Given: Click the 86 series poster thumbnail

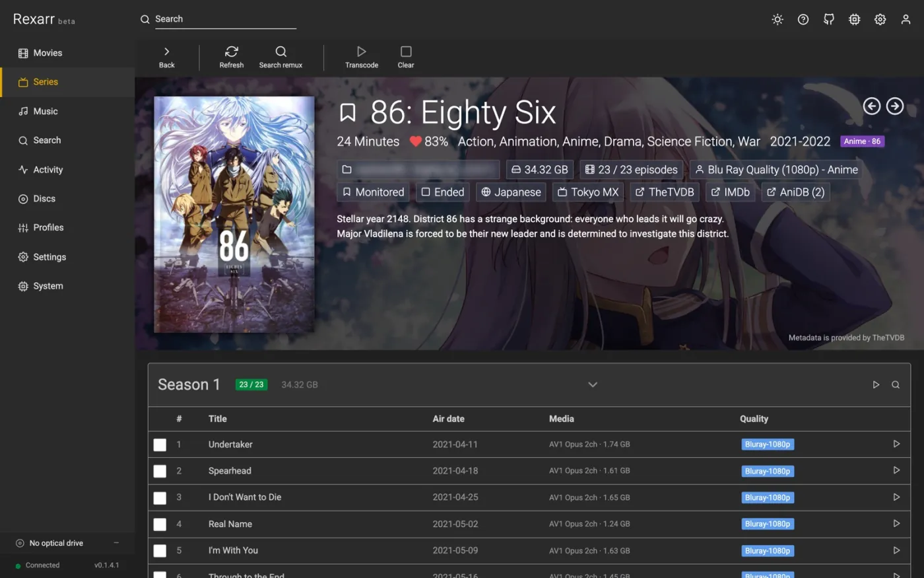Looking at the screenshot, I should point(234,215).
